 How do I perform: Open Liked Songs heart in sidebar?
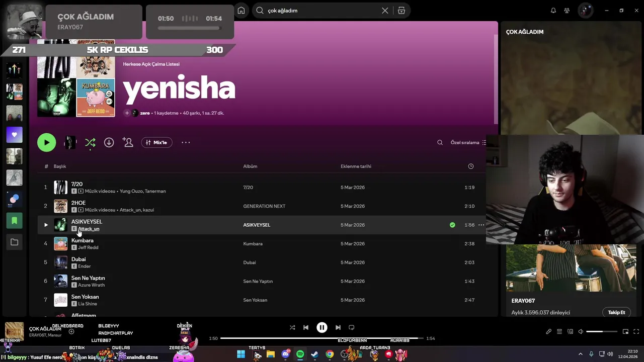point(14,135)
